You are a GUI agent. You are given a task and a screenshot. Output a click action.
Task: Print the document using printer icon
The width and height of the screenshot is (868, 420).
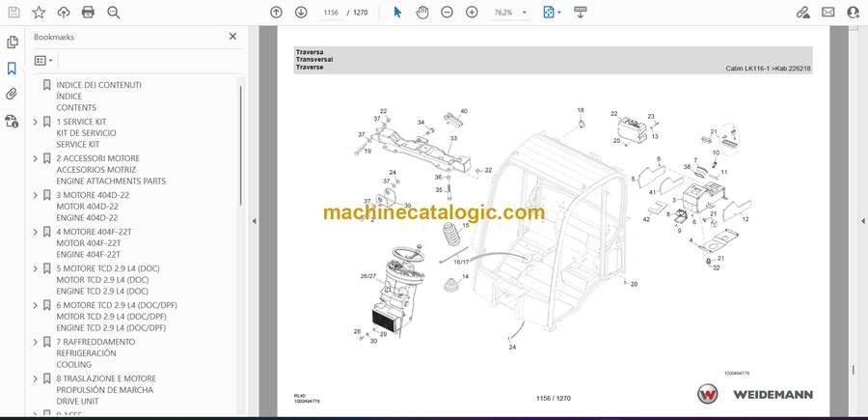pyautogui.click(x=89, y=13)
